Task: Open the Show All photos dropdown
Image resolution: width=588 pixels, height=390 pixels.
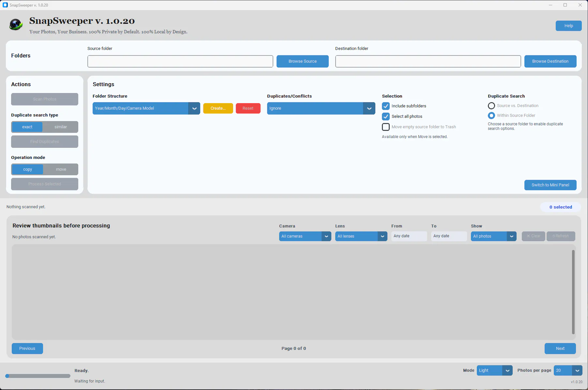Action: [x=493, y=236]
